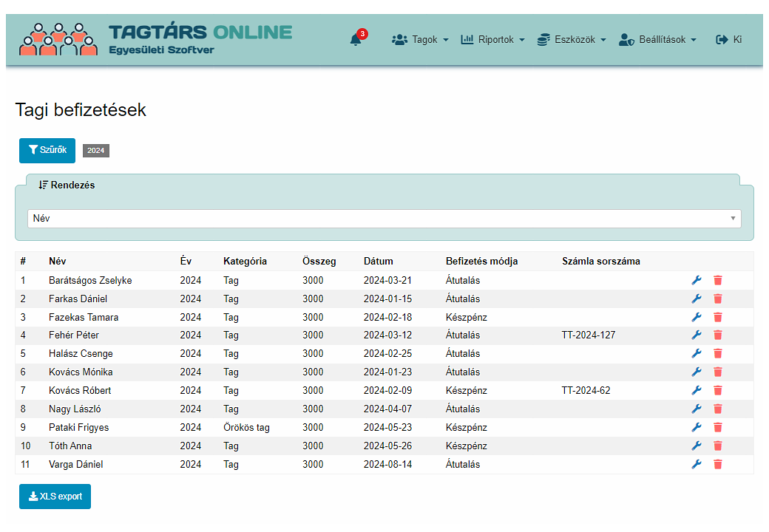Click the name Kovács Róbert
Screen dimensions: 769x532
pos(79,390)
